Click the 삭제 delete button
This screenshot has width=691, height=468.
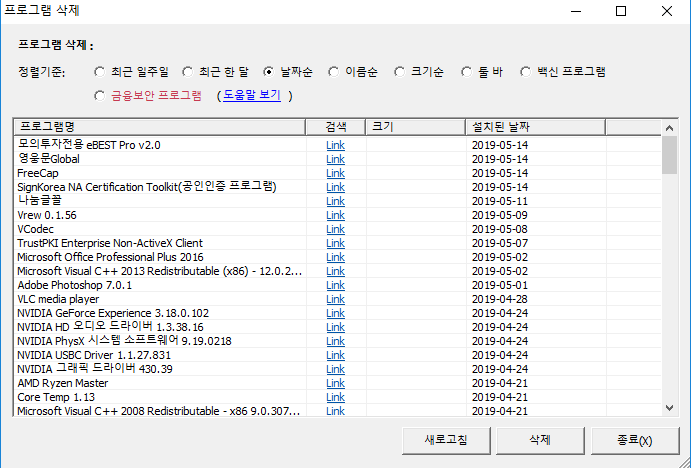(x=540, y=440)
